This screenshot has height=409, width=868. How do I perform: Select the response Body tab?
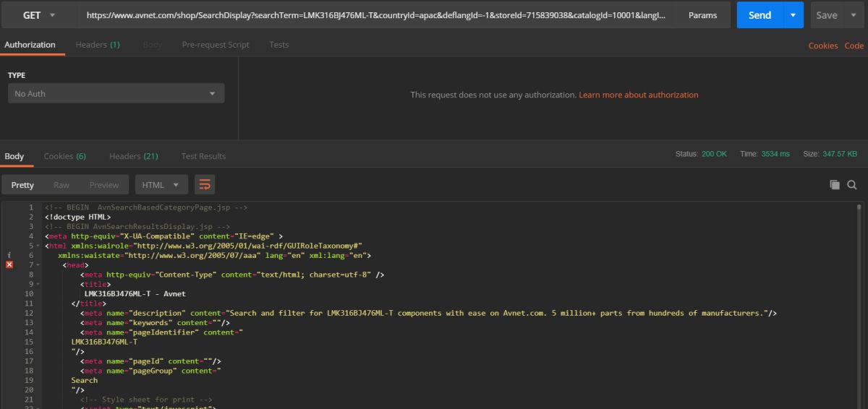click(x=14, y=156)
